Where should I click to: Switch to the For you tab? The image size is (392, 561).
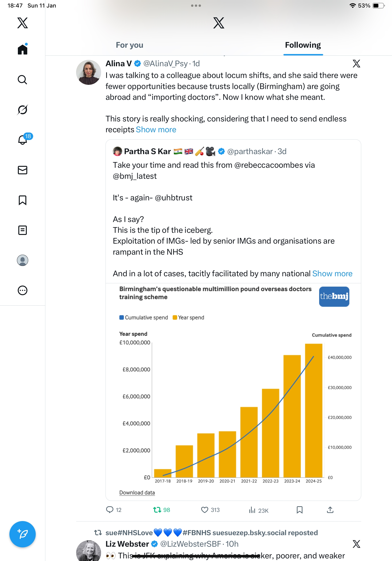click(129, 45)
